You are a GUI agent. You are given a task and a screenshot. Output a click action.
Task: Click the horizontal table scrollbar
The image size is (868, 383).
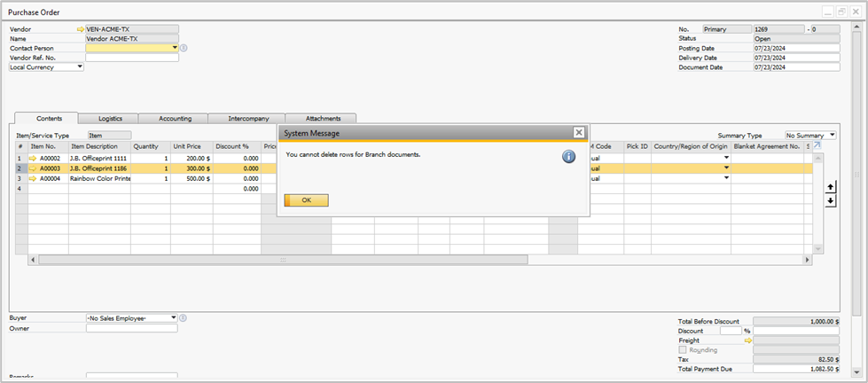[284, 260]
